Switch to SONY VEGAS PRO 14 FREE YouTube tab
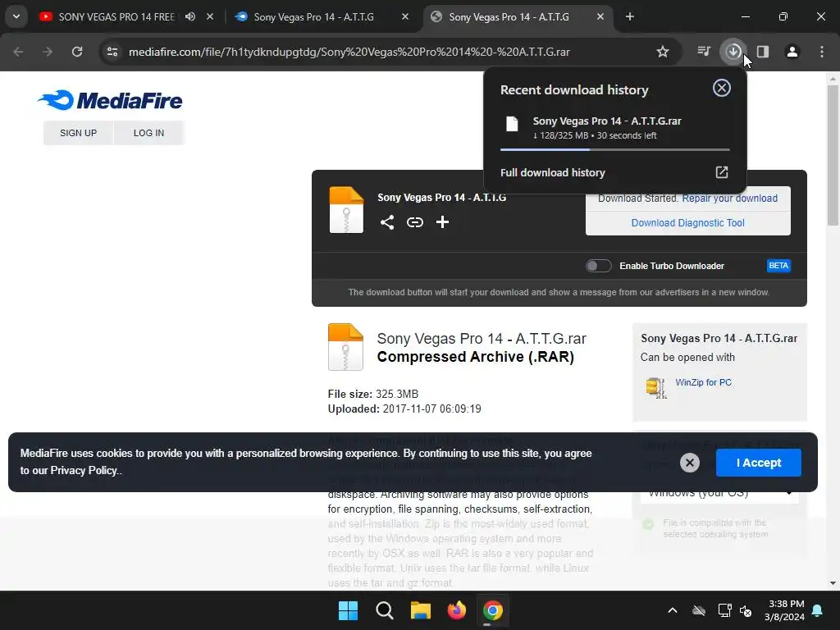 [x=116, y=16]
